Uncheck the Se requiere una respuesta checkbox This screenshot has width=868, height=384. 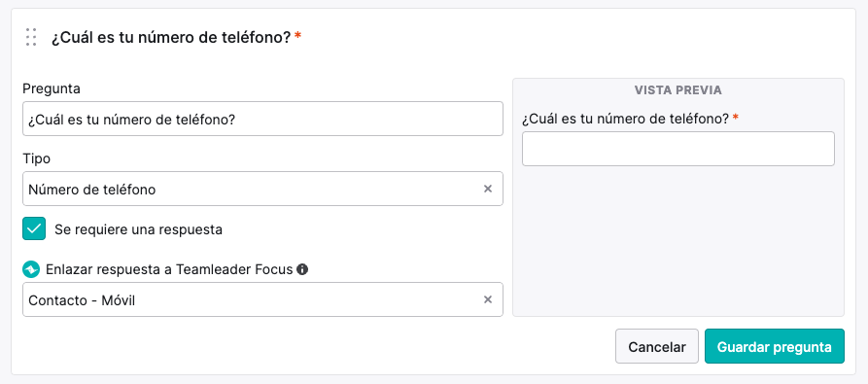pos(34,228)
